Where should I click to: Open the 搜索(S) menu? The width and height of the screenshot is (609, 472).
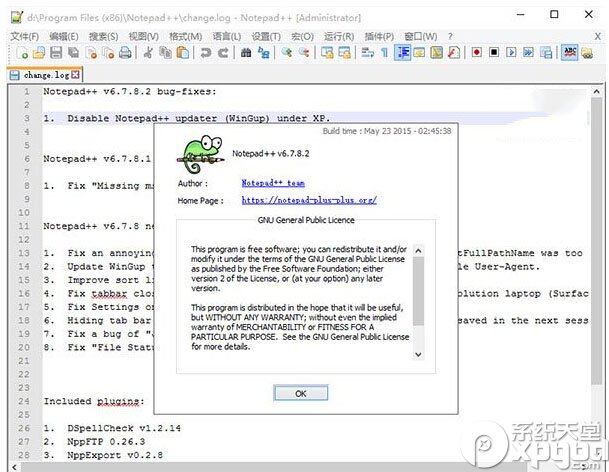(x=103, y=37)
